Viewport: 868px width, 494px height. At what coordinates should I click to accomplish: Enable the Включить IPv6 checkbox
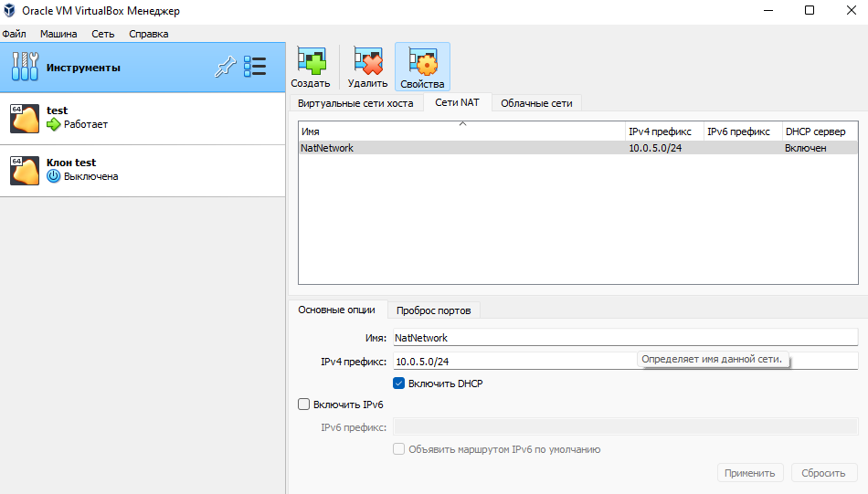[303, 405]
